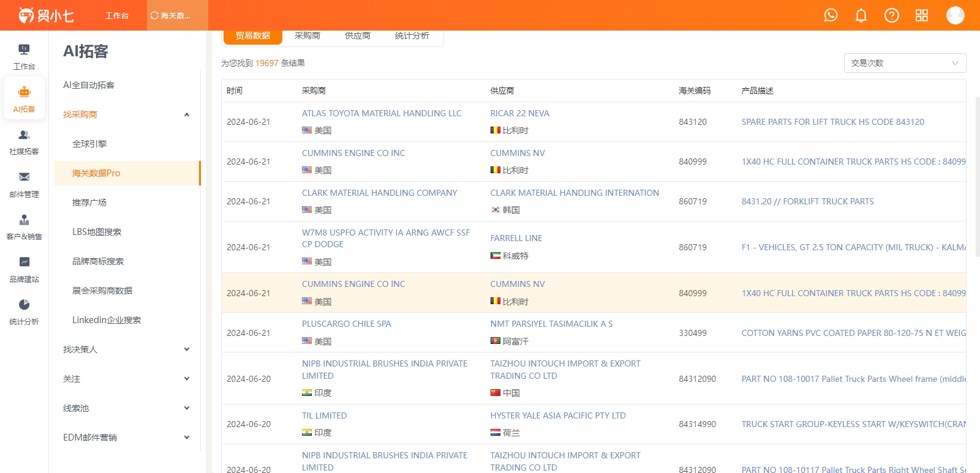
Task: Click customs code 843120
Action: [692, 122]
